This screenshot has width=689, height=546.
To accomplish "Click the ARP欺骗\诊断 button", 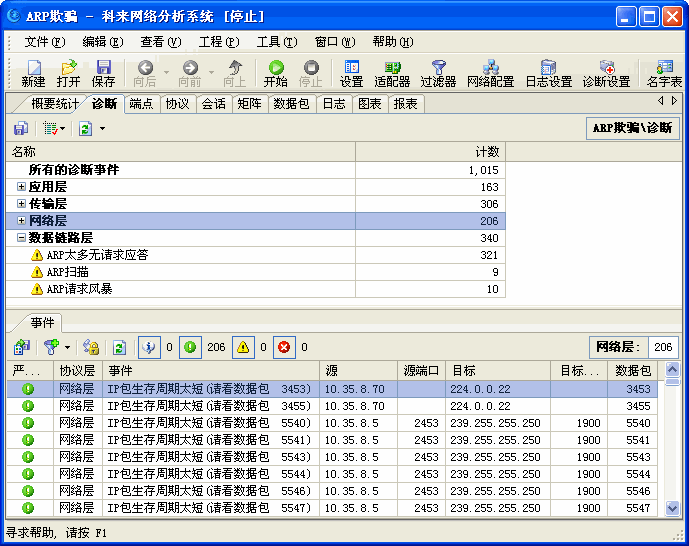I will pos(632,128).
